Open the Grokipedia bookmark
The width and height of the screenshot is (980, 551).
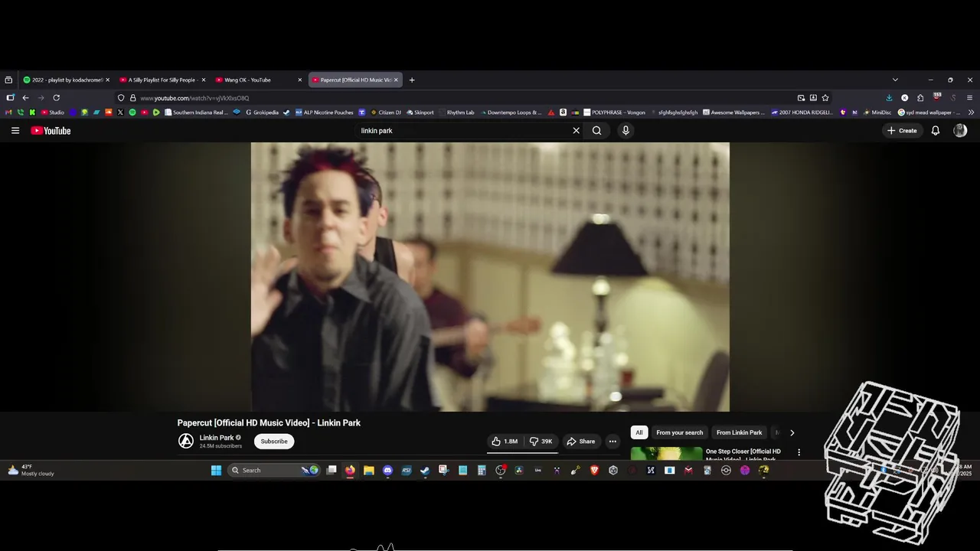261,112
